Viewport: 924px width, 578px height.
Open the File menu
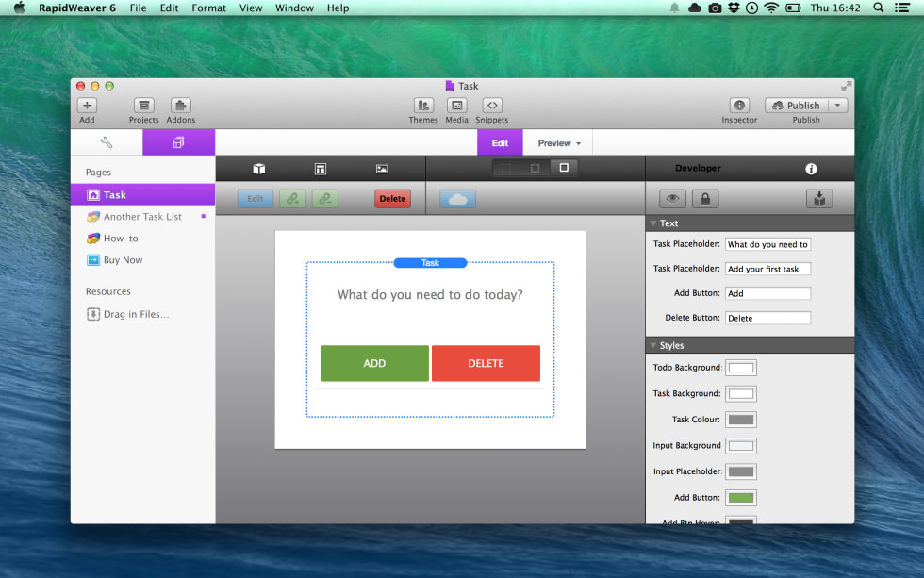pos(138,8)
